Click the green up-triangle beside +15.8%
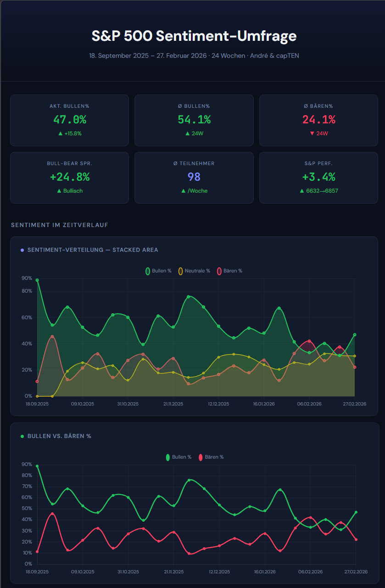The image size is (385, 588). [60, 133]
